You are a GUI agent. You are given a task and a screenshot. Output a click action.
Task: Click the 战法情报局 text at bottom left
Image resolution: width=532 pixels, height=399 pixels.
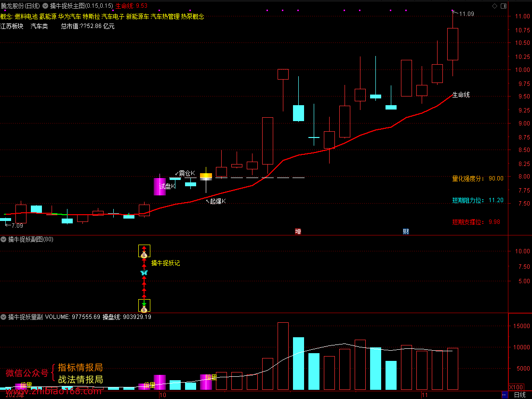click(x=80, y=379)
